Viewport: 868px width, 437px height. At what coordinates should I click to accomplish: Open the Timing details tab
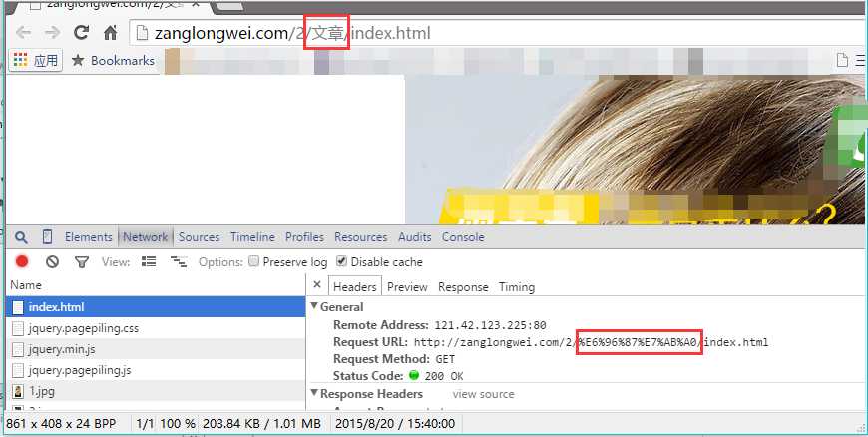tap(517, 287)
